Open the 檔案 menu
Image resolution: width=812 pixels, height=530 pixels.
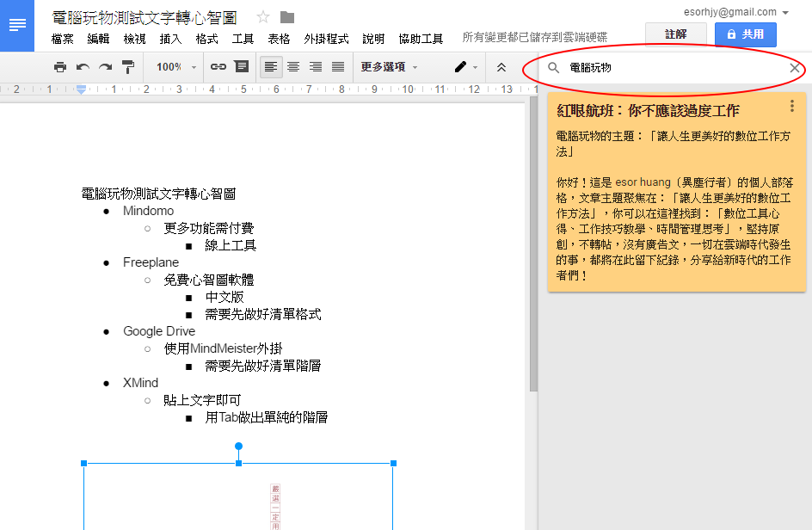(63, 39)
